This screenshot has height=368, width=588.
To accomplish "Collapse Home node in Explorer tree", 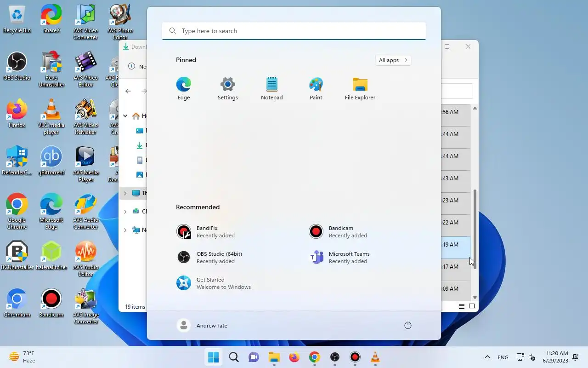I will pyautogui.click(x=125, y=116).
